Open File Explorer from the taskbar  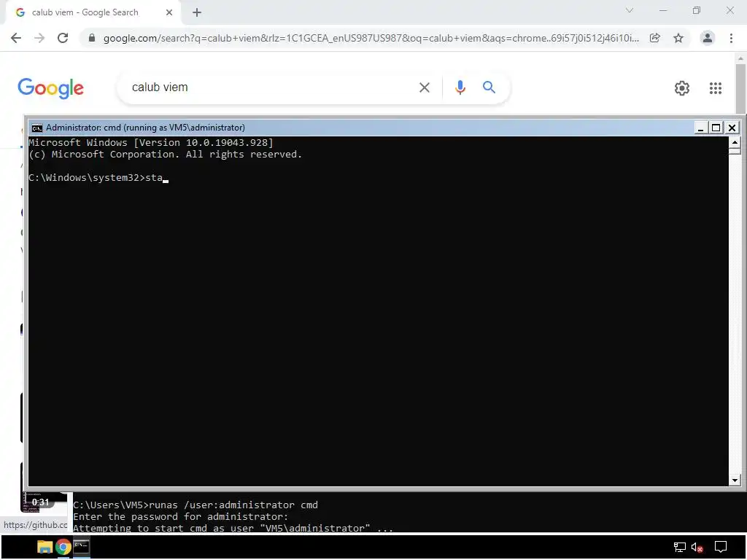pos(44,547)
